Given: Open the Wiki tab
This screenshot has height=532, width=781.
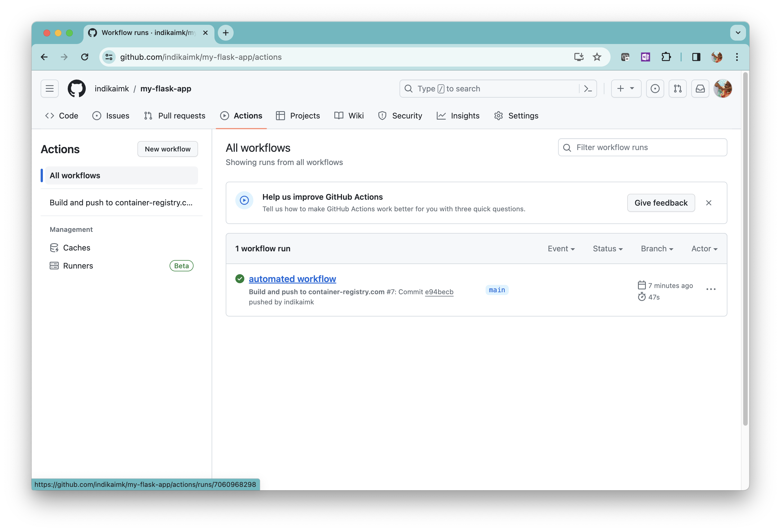Looking at the screenshot, I should pyautogui.click(x=349, y=116).
